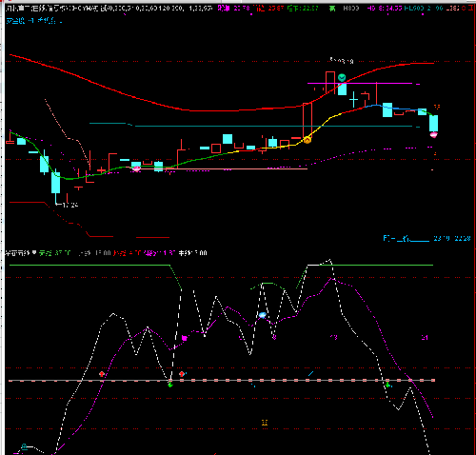Click the orange up-arrow circle on the yellow line
The width and height of the screenshot is (476, 455).
[x=307, y=140]
